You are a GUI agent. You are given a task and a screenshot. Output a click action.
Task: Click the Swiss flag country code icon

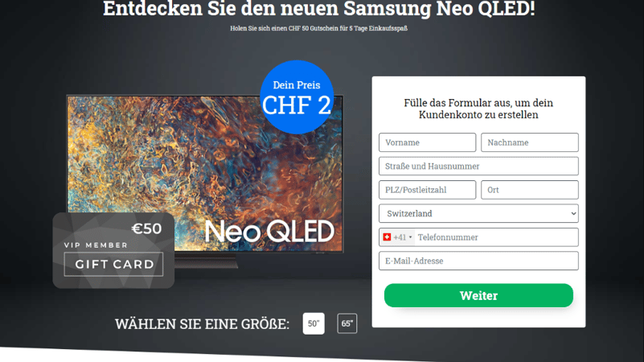click(x=387, y=237)
